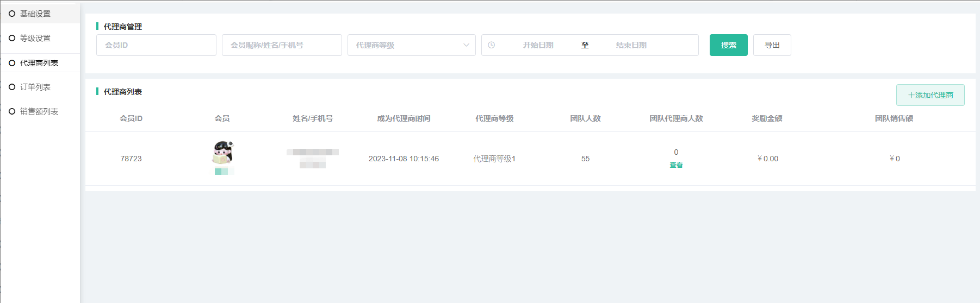
Task: Click circle icon beside 销售额列表
Action: (x=12, y=111)
